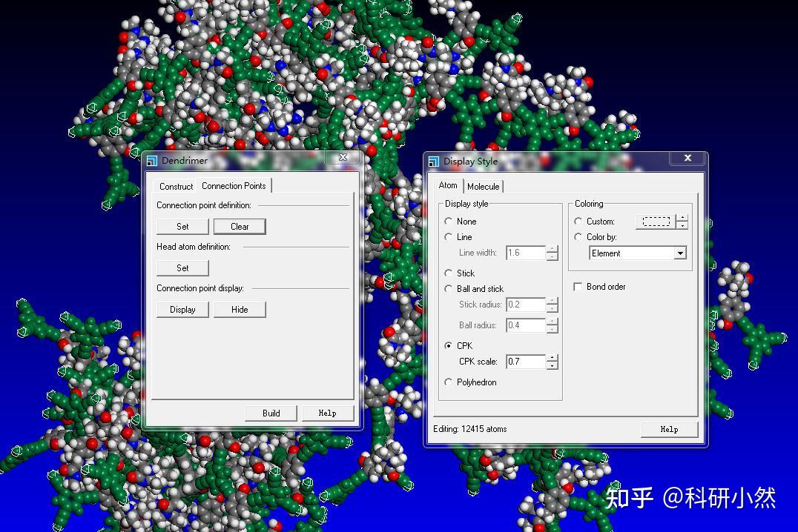Select the Custom coloring option
This screenshot has height=532, width=798.
tap(578, 221)
